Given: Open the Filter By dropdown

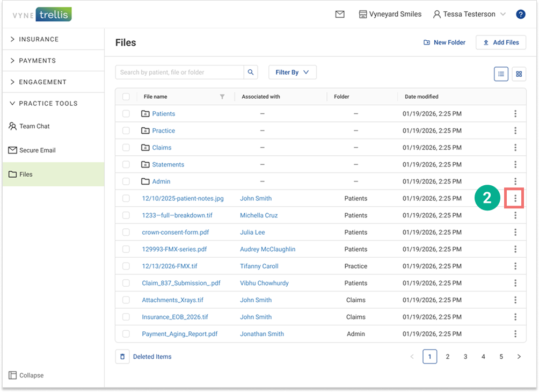Looking at the screenshot, I should [x=292, y=72].
